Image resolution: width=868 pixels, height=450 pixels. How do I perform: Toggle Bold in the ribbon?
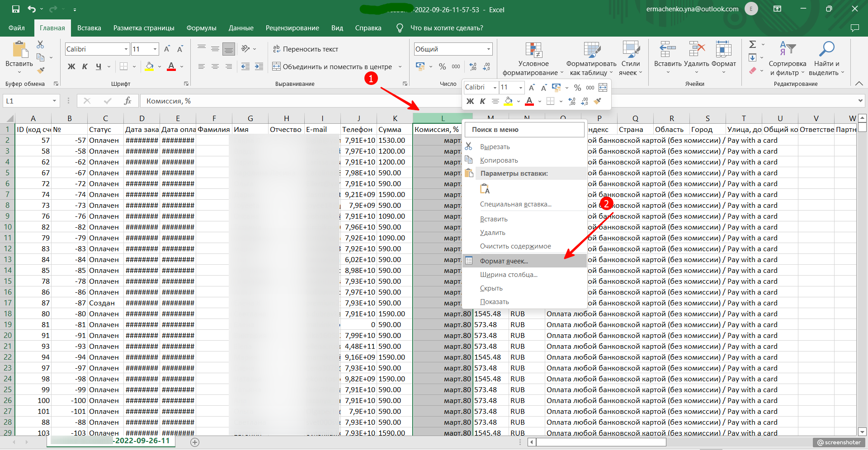coord(71,67)
